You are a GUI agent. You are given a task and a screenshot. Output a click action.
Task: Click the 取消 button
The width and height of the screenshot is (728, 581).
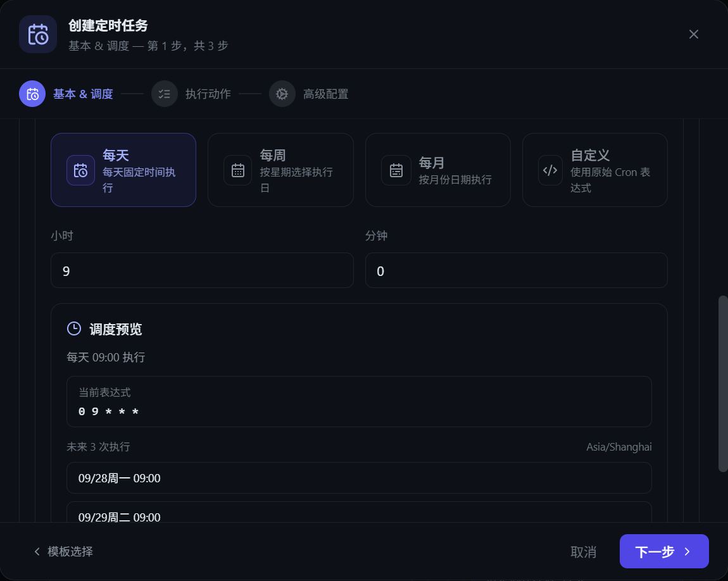(583, 552)
